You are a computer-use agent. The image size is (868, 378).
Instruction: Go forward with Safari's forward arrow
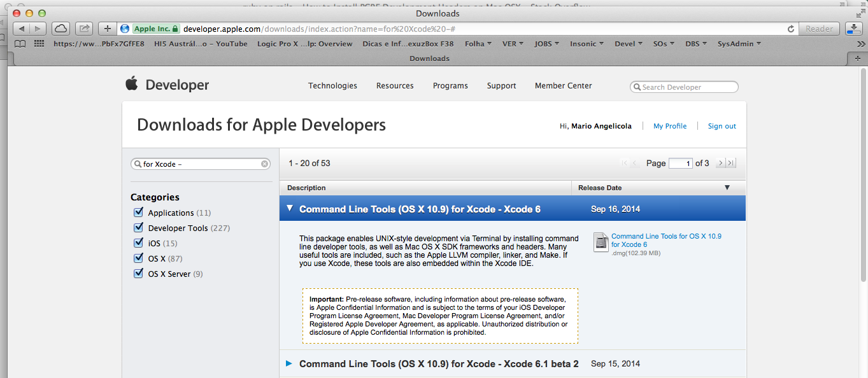[x=38, y=29]
